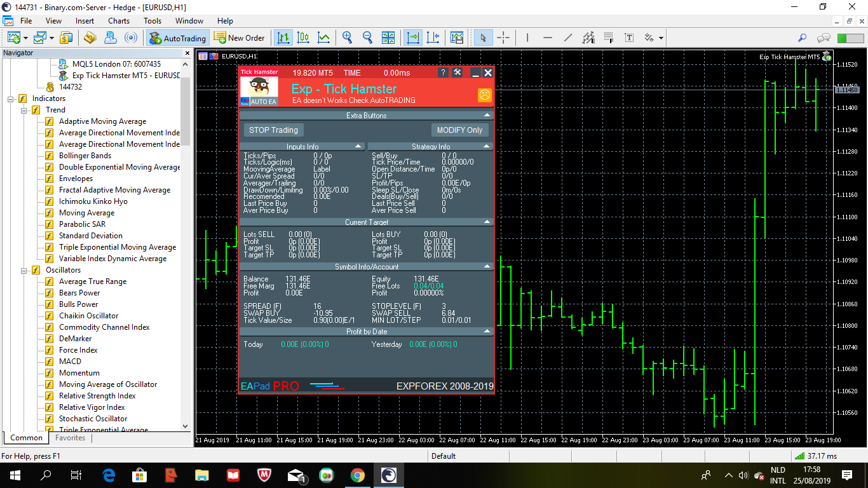Insert a text label on the chart
868x488 pixels.
click(x=629, y=38)
